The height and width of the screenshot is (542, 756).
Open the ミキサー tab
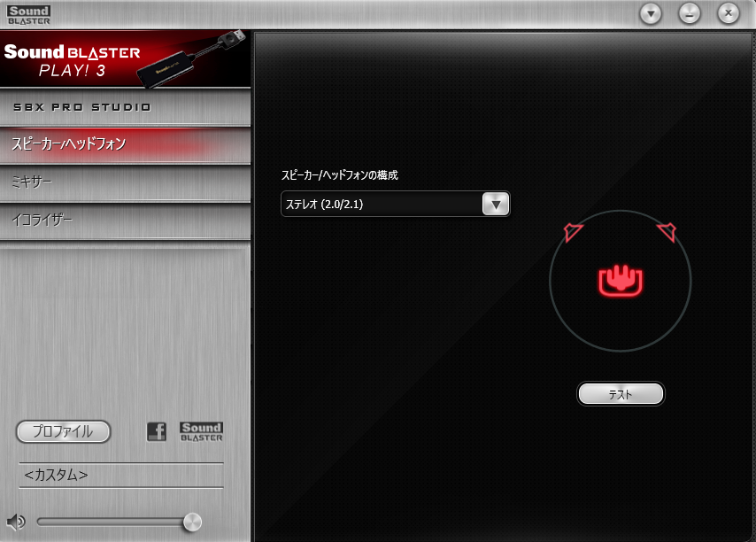tap(126, 182)
